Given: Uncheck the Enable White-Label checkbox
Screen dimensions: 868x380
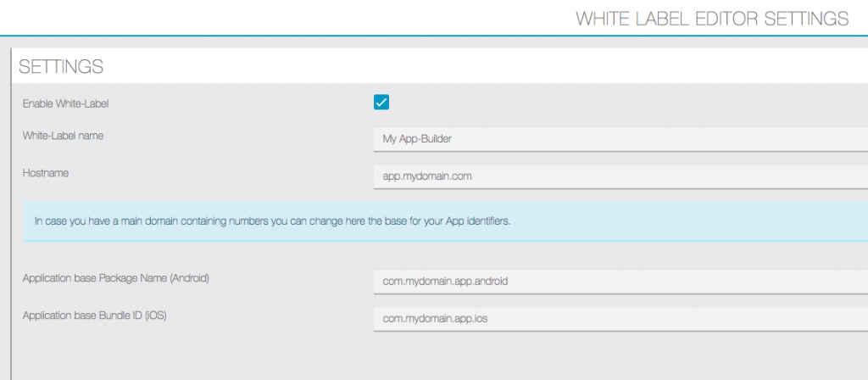Looking at the screenshot, I should (x=381, y=103).
